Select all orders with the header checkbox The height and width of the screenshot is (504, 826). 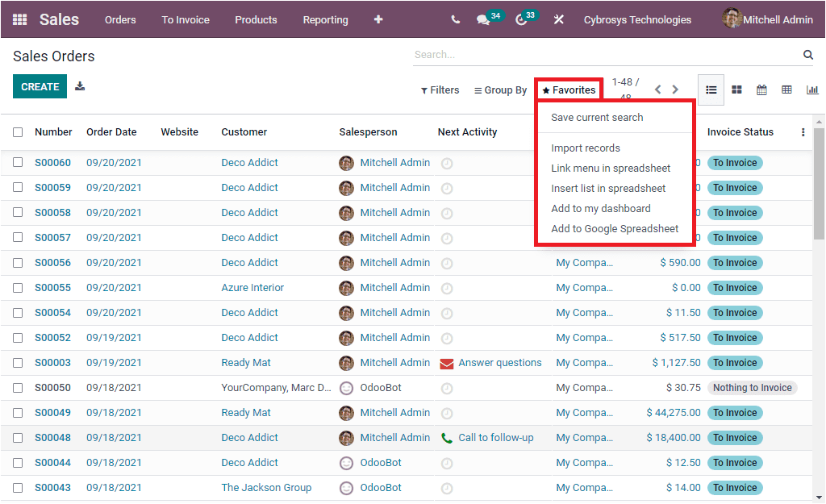point(18,131)
